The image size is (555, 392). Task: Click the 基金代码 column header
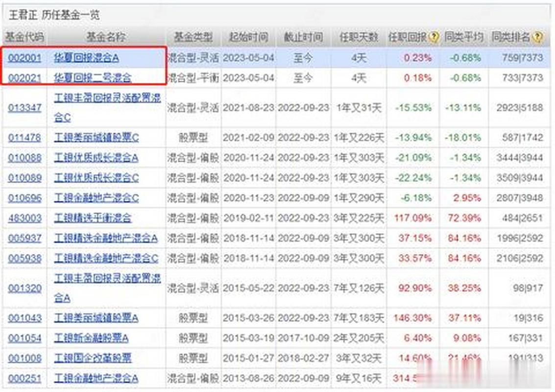pyautogui.click(x=24, y=37)
